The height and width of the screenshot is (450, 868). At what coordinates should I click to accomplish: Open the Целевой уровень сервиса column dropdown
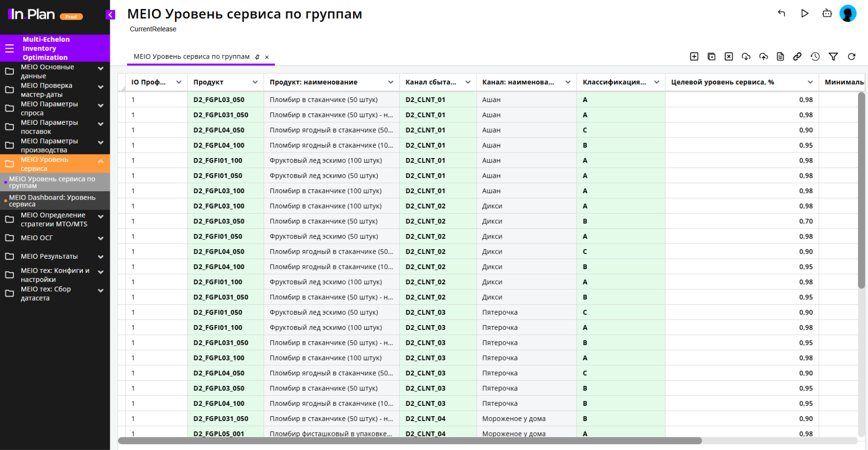pyautogui.click(x=810, y=82)
